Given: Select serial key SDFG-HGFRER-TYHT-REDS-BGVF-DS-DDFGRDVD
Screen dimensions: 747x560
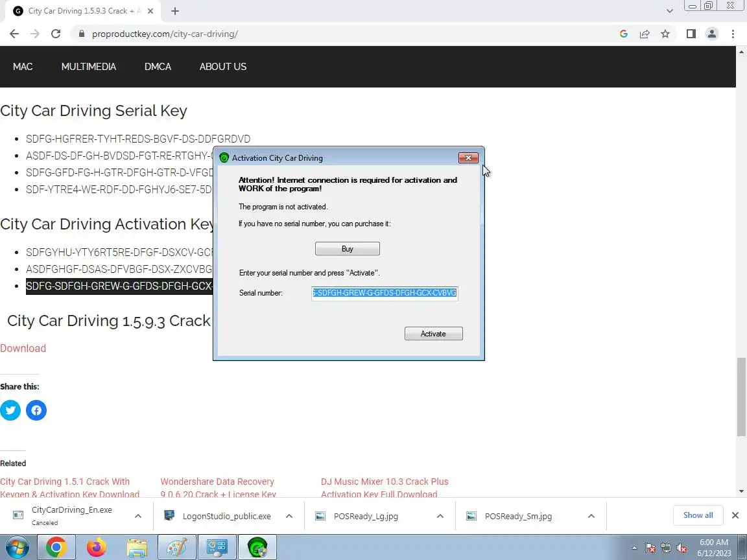Looking at the screenshot, I should coord(138,139).
